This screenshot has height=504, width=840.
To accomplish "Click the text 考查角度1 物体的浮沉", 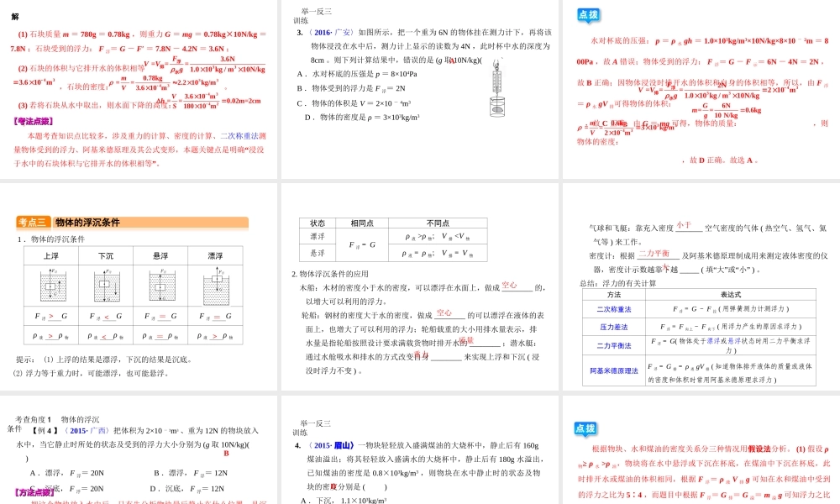I will point(57,419).
